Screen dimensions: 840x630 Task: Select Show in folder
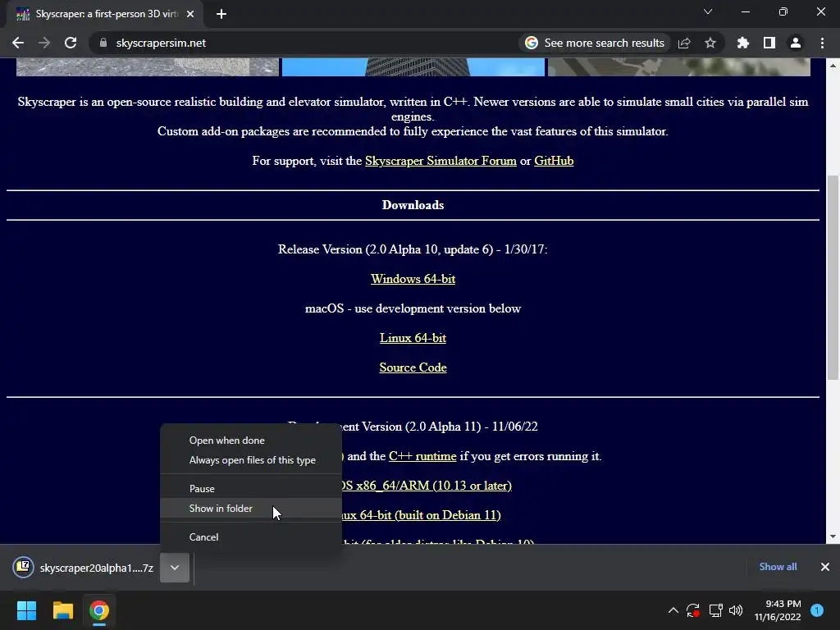[x=251, y=509]
